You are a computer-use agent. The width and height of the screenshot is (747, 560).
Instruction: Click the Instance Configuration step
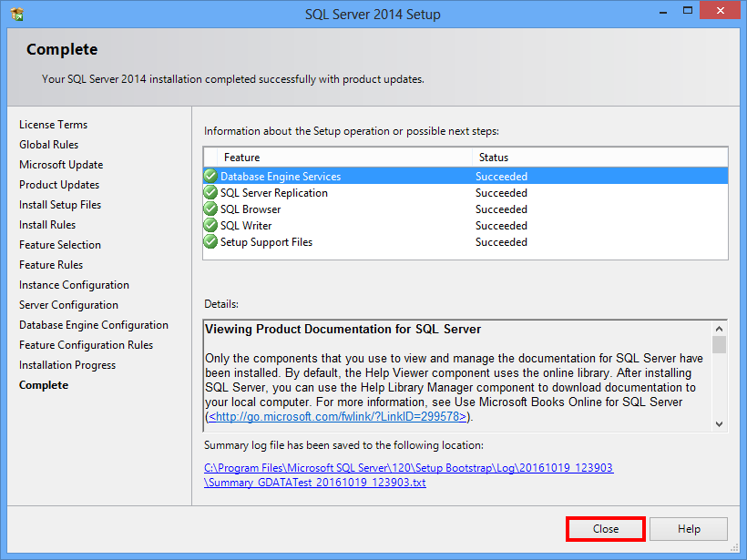pos(74,285)
